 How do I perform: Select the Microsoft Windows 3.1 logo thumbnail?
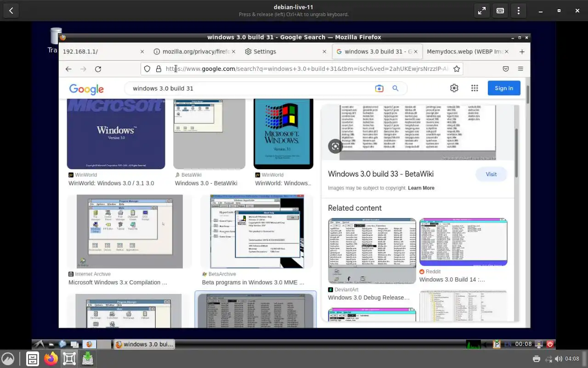tap(283, 134)
